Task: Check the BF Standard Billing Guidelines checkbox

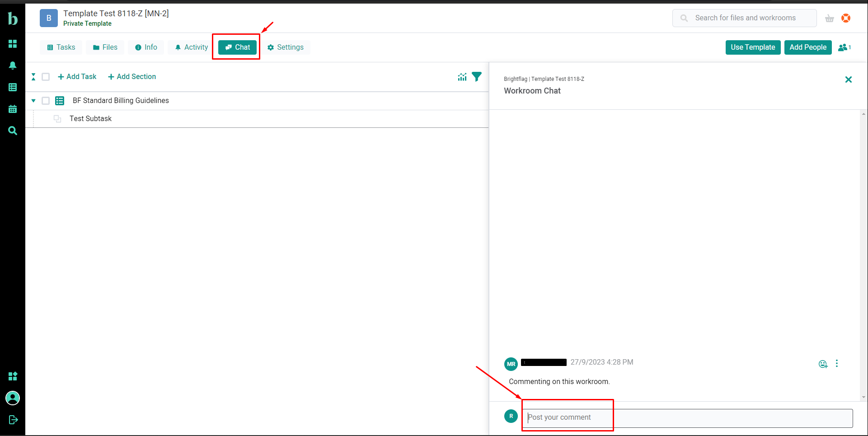Action: click(46, 101)
